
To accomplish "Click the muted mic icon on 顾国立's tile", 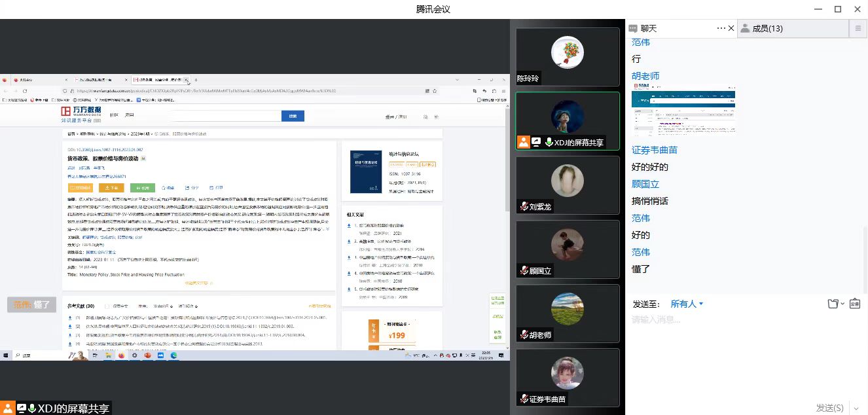I will [524, 270].
